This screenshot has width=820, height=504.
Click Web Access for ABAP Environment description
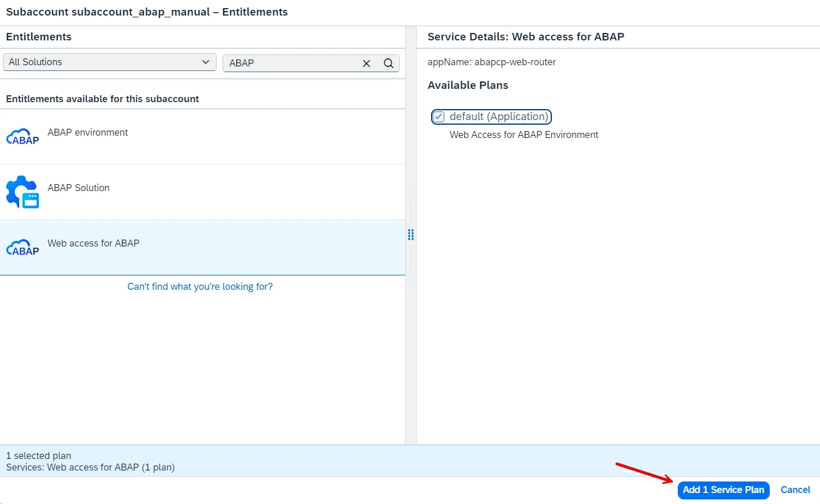(524, 135)
